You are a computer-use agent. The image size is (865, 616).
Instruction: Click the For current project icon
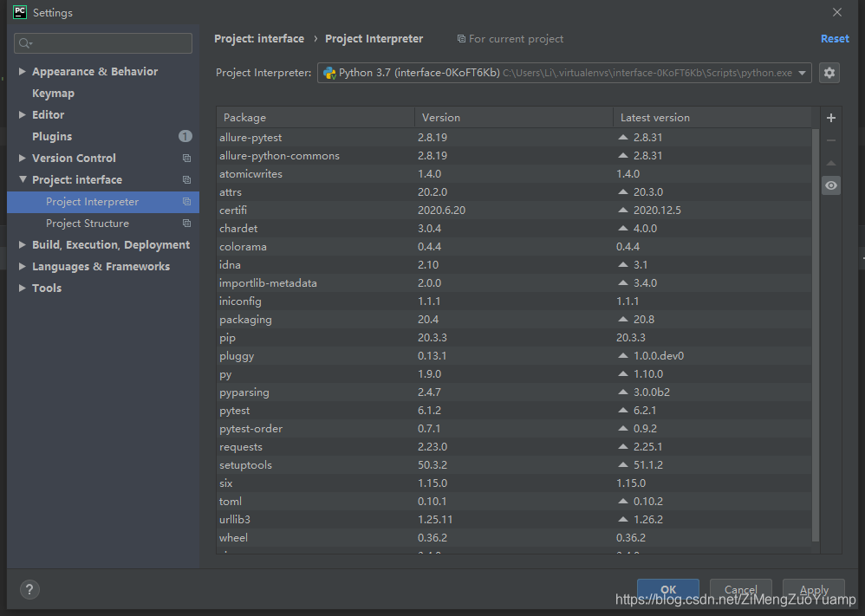tap(461, 39)
